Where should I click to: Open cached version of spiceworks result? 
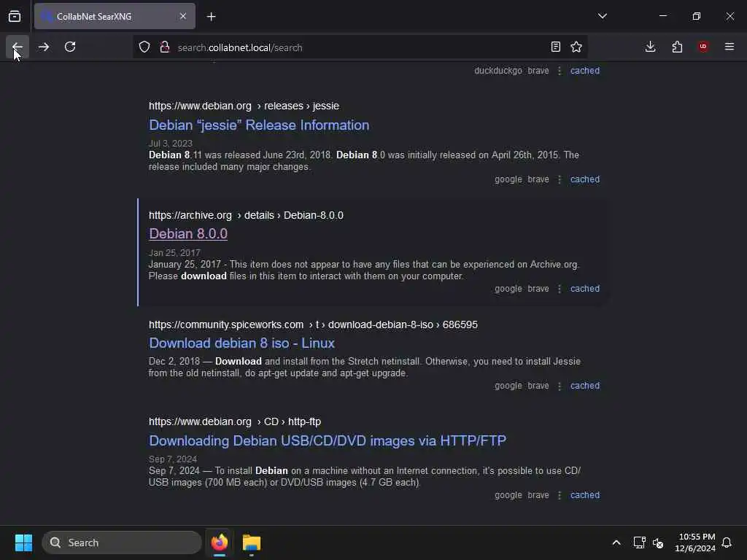click(x=584, y=386)
